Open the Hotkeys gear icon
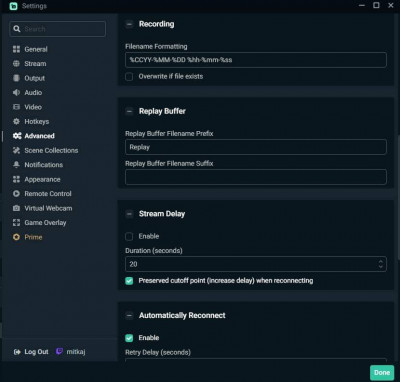 point(16,121)
